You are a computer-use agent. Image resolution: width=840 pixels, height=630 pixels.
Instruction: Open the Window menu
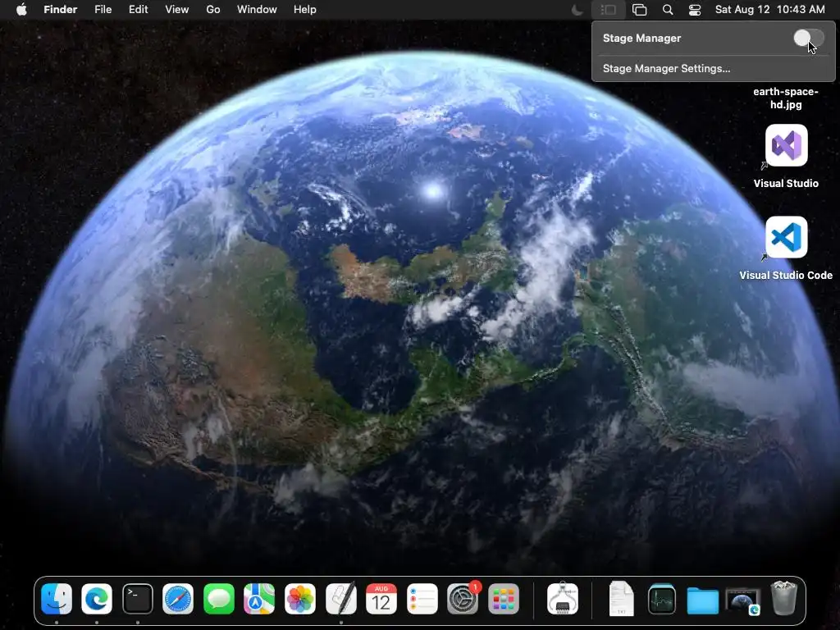point(257,10)
